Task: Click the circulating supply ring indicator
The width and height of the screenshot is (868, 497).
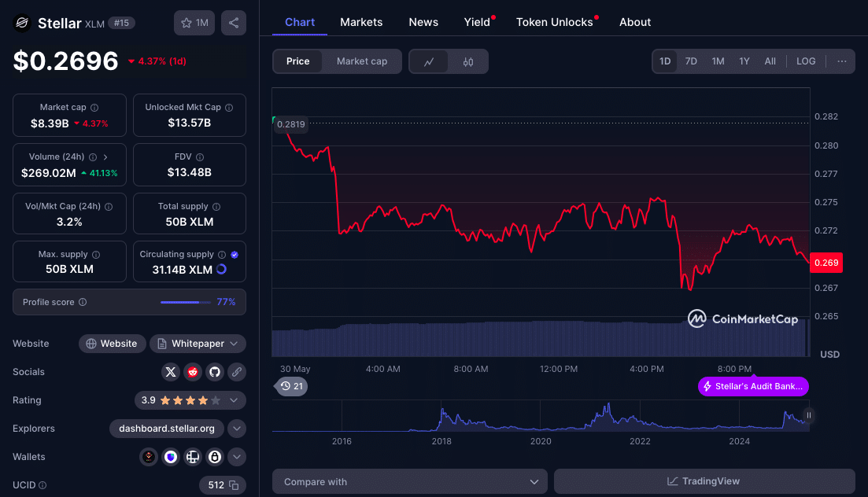Action: [221, 270]
